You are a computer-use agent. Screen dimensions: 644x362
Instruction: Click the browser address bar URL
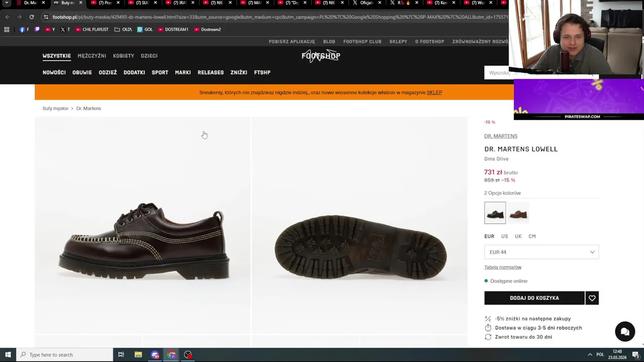280,17
